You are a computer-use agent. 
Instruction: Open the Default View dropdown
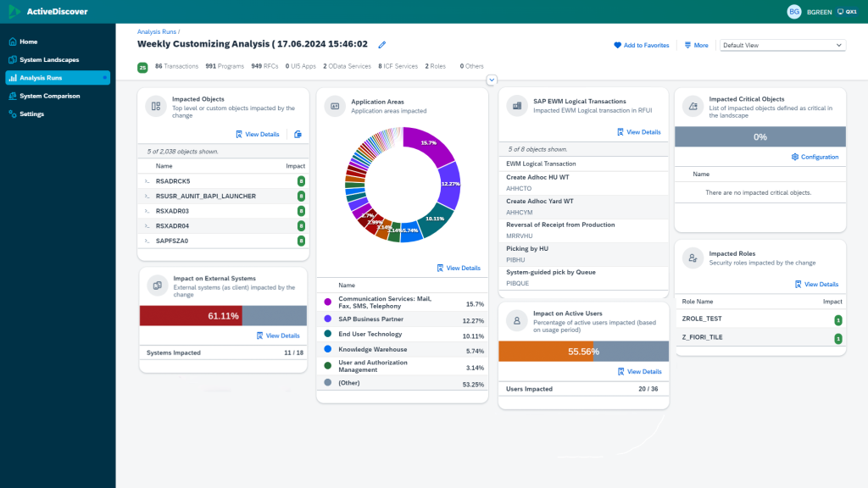[x=782, y=46]
